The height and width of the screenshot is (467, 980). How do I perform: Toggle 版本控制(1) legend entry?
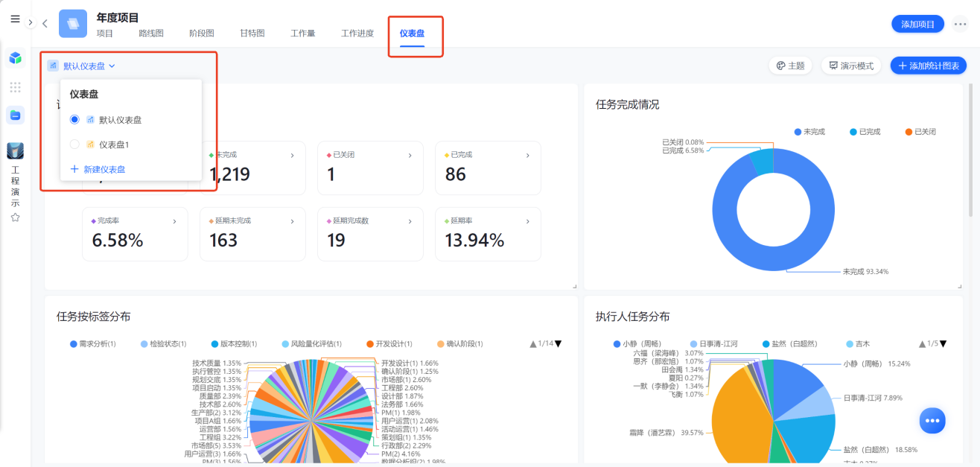coord(233,344)
